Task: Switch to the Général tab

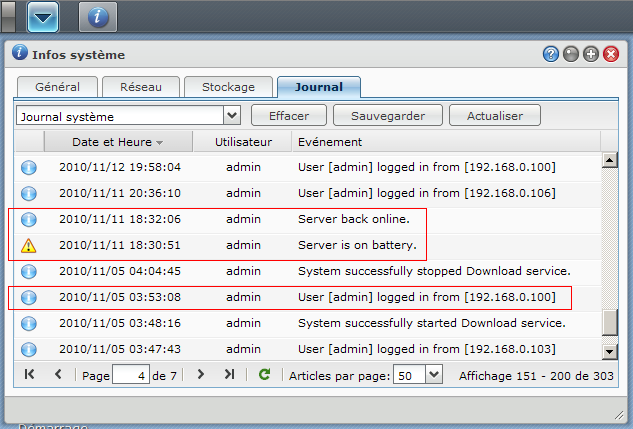Action: point(57,87)
